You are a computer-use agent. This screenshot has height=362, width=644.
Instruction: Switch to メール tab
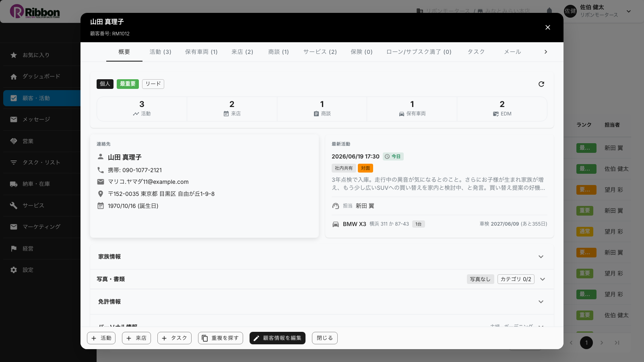512,52
